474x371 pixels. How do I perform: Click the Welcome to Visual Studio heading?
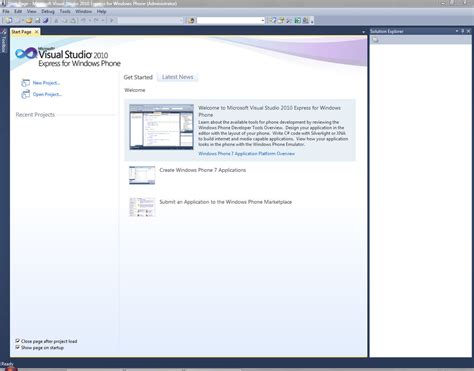click(269, 111)
